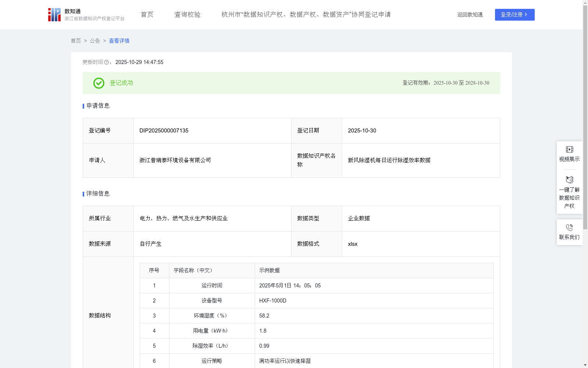
Task: Click the 除湿效率（L/h） field name
Action: coord(212,346)
